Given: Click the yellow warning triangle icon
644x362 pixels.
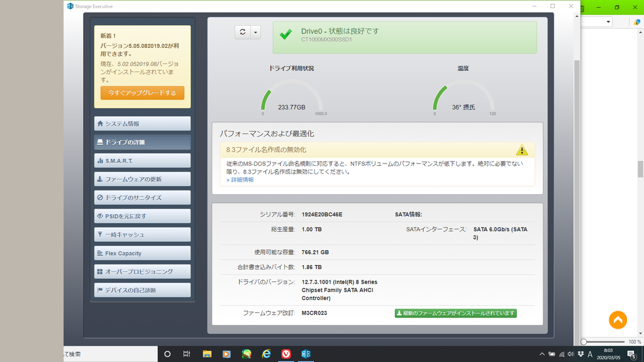Looking at the screenshot, I should coord(522,150).
